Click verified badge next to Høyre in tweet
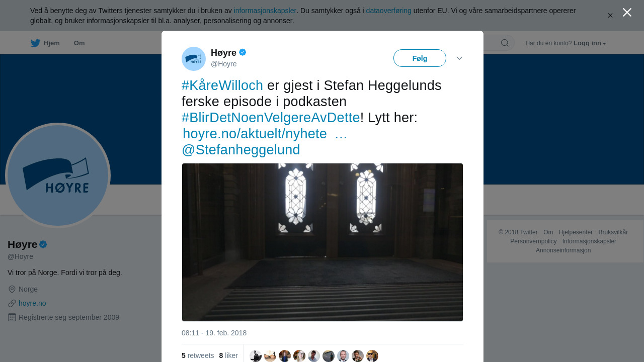This screenshot has height=362, width=644. (x=243, y=52)
